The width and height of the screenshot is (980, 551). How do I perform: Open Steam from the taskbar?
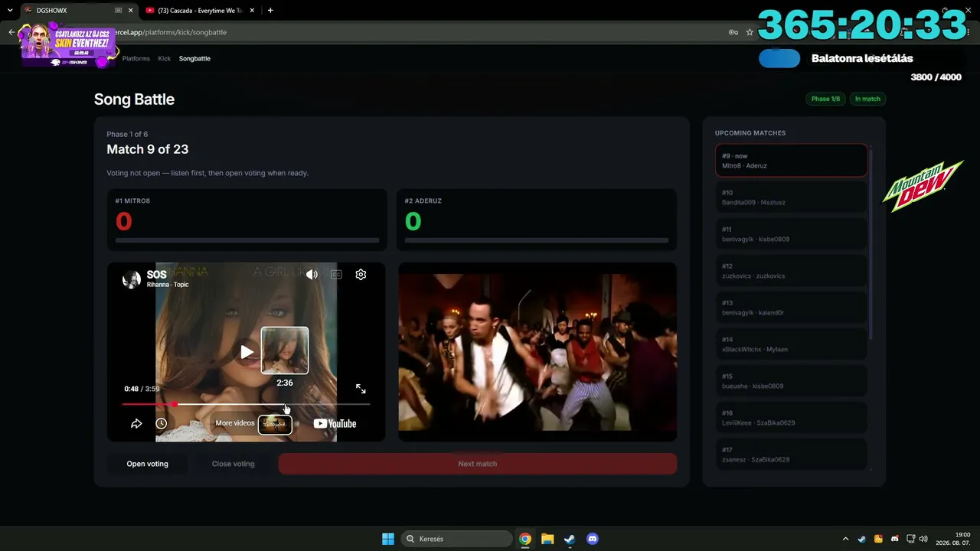(570, 539)
